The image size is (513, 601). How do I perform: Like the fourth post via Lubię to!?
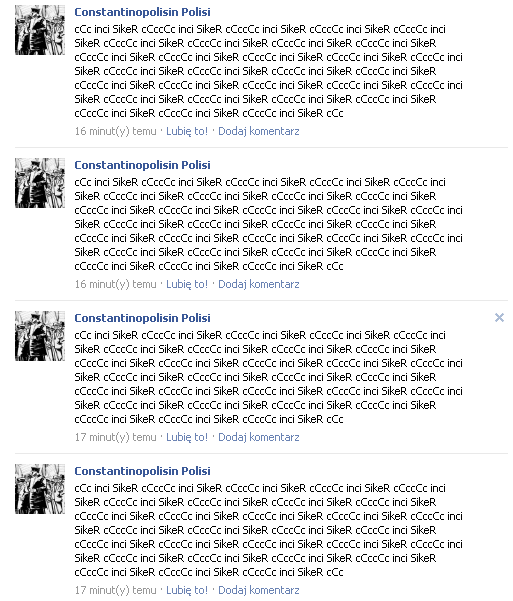pyautogui.click(x=187, y=590)
